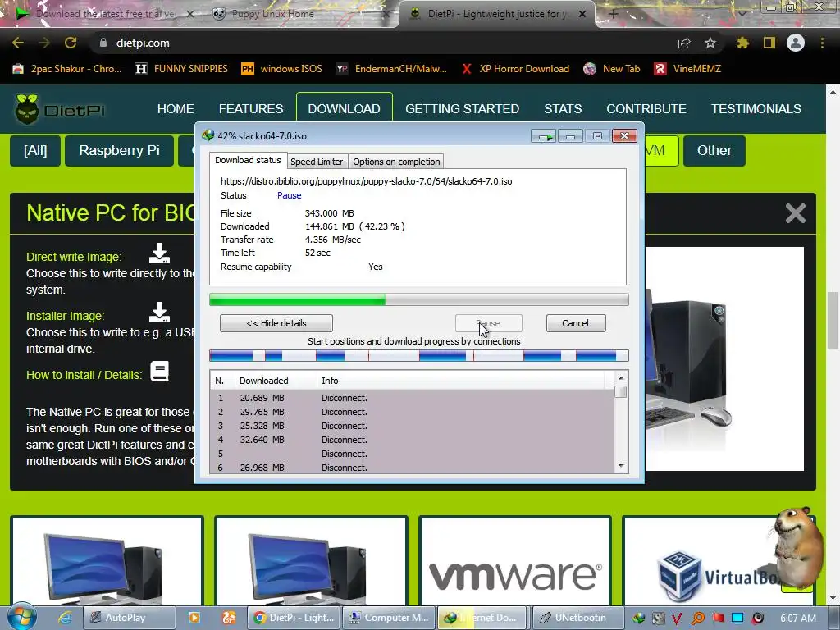Screen dimensions: 840x630
Task: Switch to AutoPlay taskbar window
Action: (130, 618)
